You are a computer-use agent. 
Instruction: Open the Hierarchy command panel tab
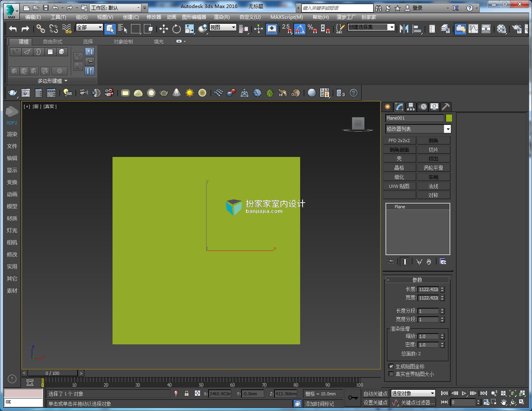click(411, 107)
